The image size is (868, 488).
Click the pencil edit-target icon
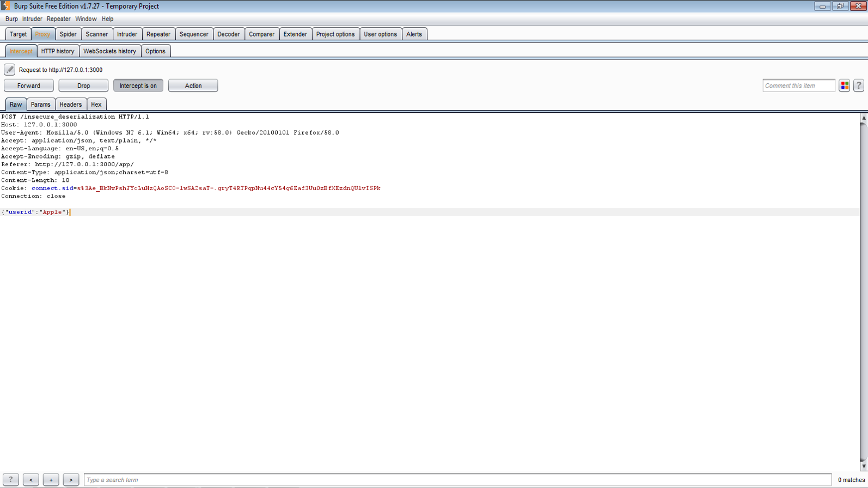click(9, 70)
